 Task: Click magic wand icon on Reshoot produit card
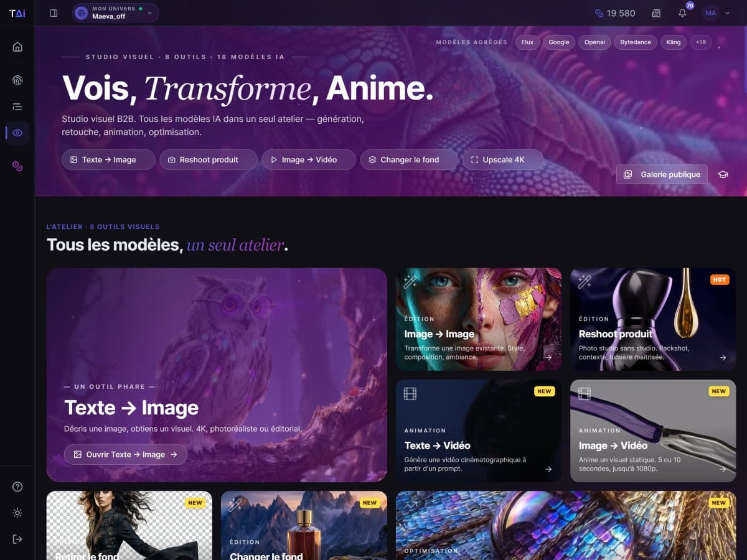(585, 282)
